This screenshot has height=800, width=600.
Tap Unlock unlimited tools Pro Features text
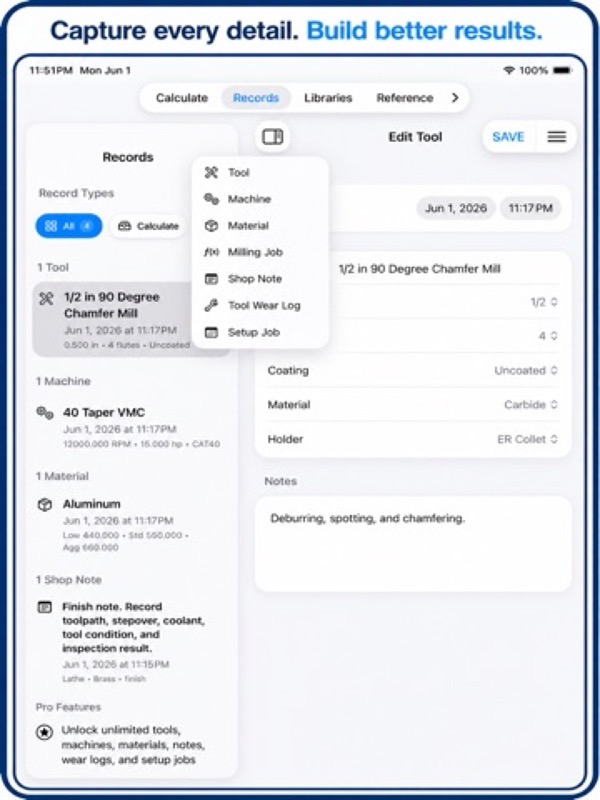click(133, 744)
